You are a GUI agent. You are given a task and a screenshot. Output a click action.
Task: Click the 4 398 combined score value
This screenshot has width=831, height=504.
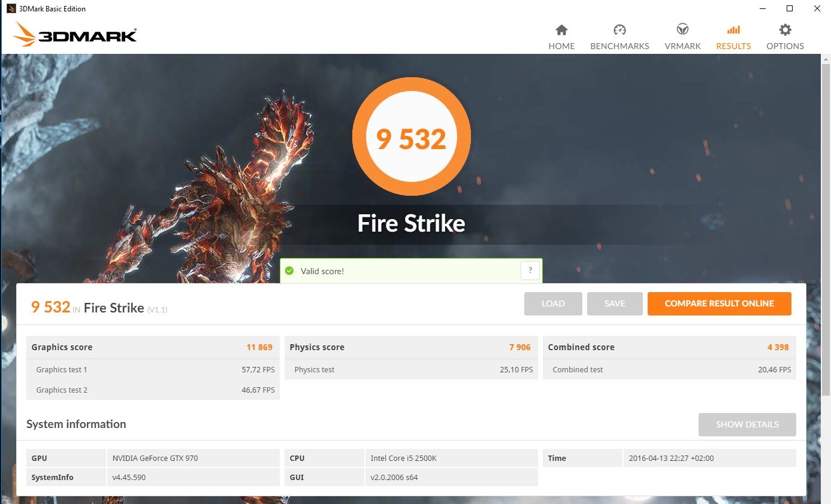[x=778, y=347]
